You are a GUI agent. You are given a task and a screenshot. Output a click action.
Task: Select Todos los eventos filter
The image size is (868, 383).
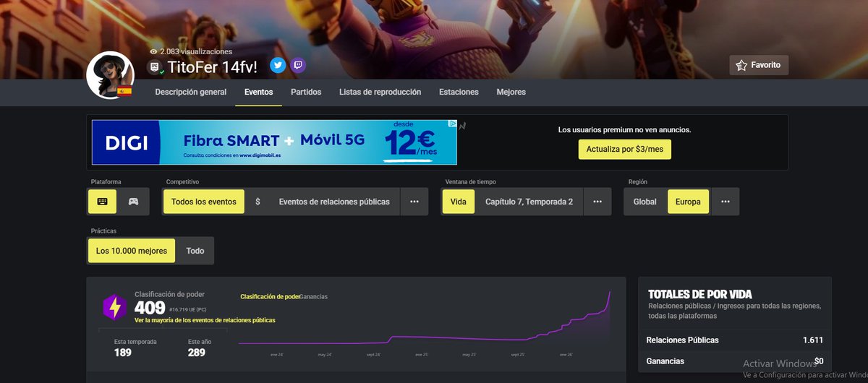coord(204,202)
